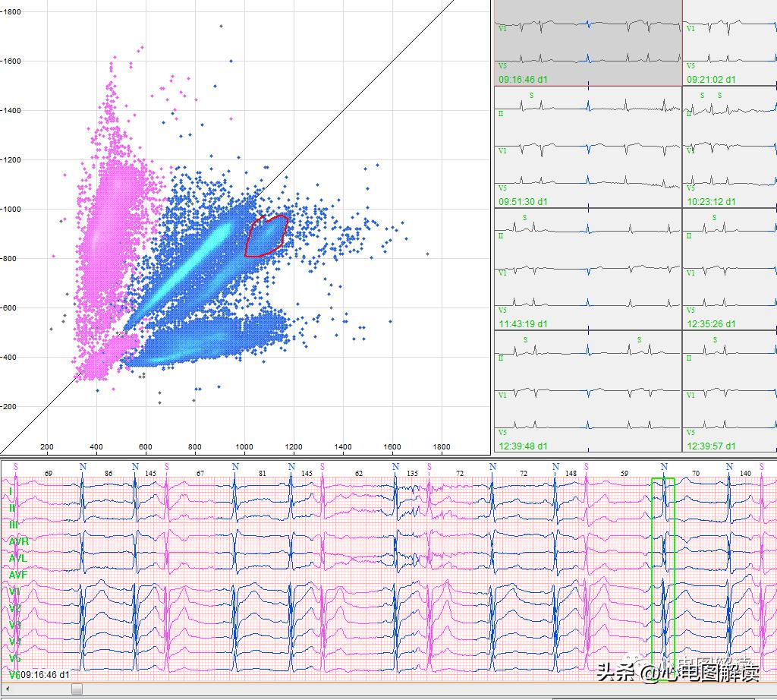Click the 10:23:12 d1 strip thumbnail

729,147
